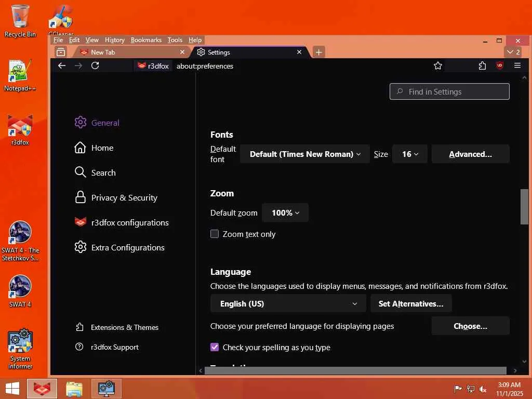Open the Extensions puzzle icon
The width and height of the screenshot is (532, 399).
(482, 66)
